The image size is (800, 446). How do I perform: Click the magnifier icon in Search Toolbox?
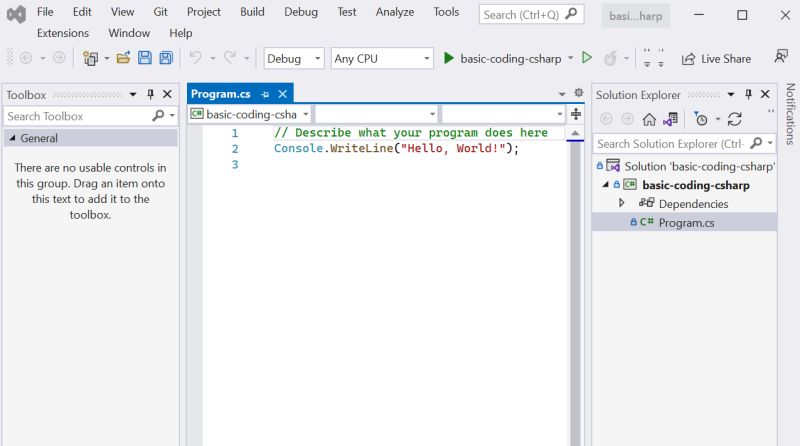[158, 116]
